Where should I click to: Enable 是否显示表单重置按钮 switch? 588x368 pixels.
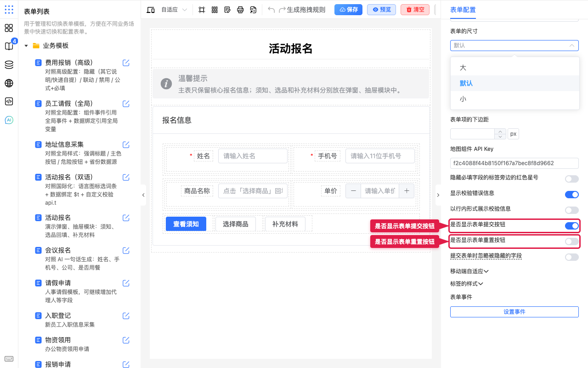point(572,241)
